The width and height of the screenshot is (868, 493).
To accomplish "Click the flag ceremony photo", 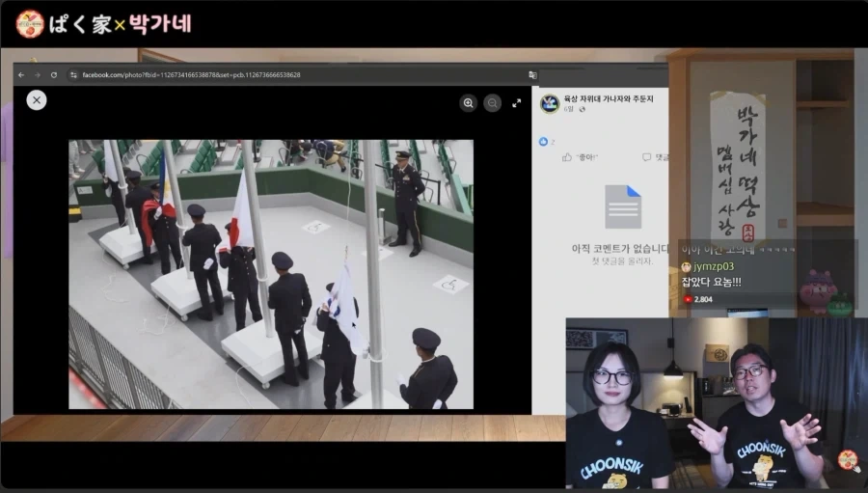I will [x=271, y=274].
